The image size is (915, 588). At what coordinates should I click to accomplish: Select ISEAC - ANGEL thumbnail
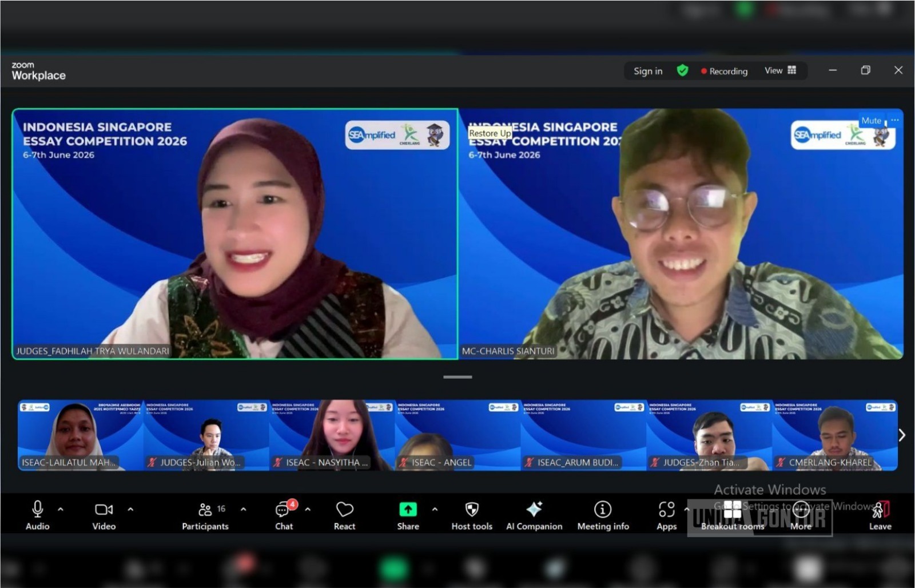[457, 435]
